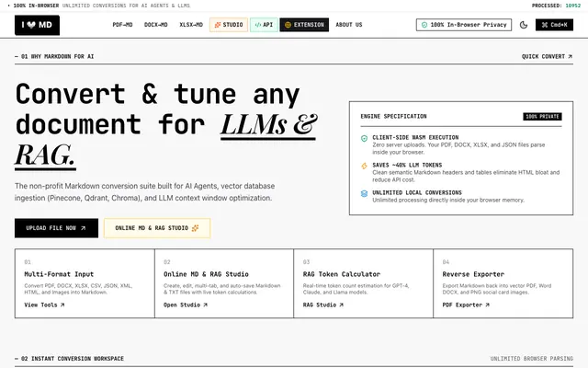The width and height of the screenshot is (588, 368).
Task: Open the PDF Exporter link
Action: pyautogui.click(x=466, y=305)
